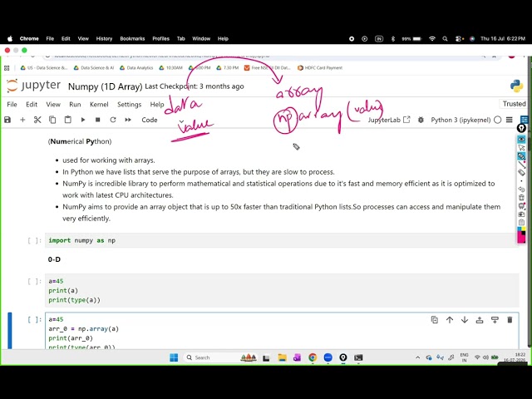Switch kernel via Python 3 (ipykernel)

pyautogui.click(x=461, y=120)
